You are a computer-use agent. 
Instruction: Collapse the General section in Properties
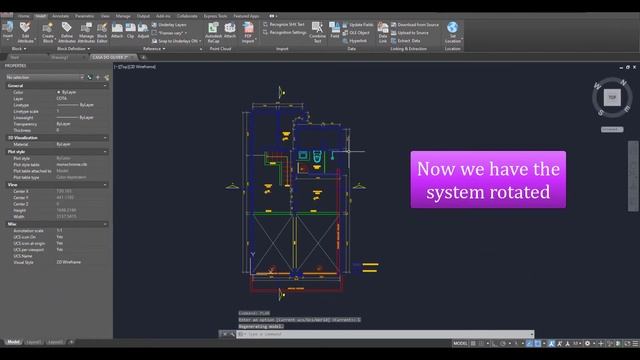pos(105,86)
